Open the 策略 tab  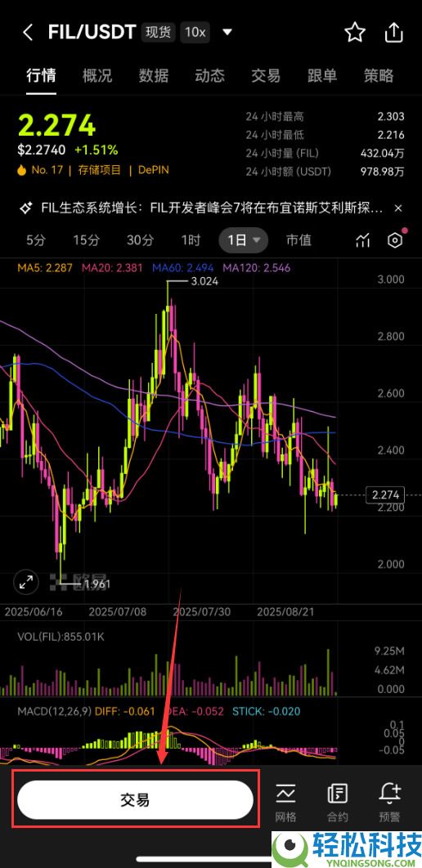click(379, 75)
